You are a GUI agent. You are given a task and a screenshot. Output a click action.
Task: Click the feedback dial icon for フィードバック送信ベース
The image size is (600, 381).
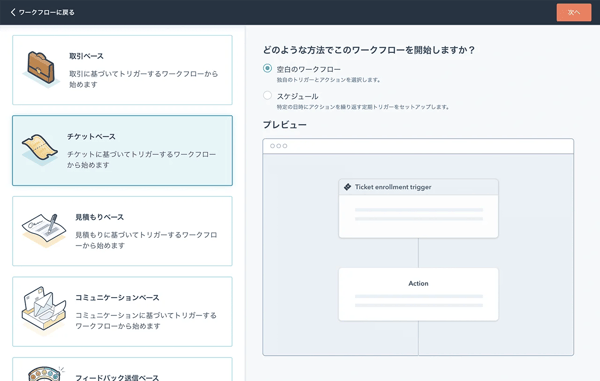tap(46, 374)
